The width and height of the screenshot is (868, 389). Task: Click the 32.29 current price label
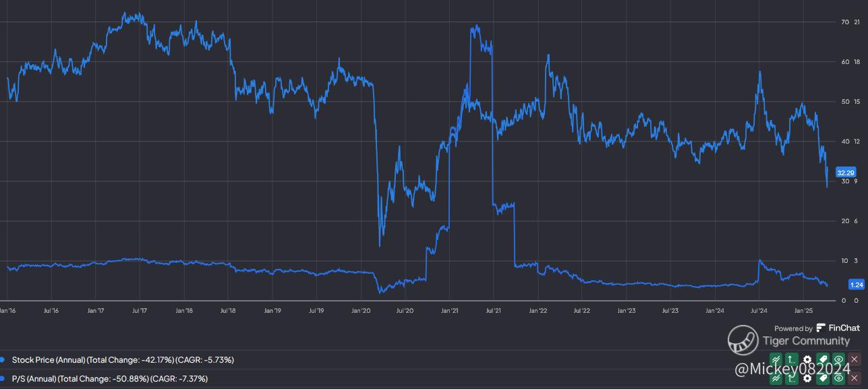(x=846, y=172)
